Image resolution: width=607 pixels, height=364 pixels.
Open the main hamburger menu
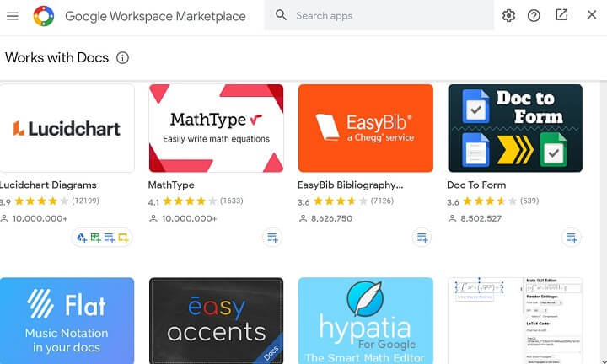[13, 16]
